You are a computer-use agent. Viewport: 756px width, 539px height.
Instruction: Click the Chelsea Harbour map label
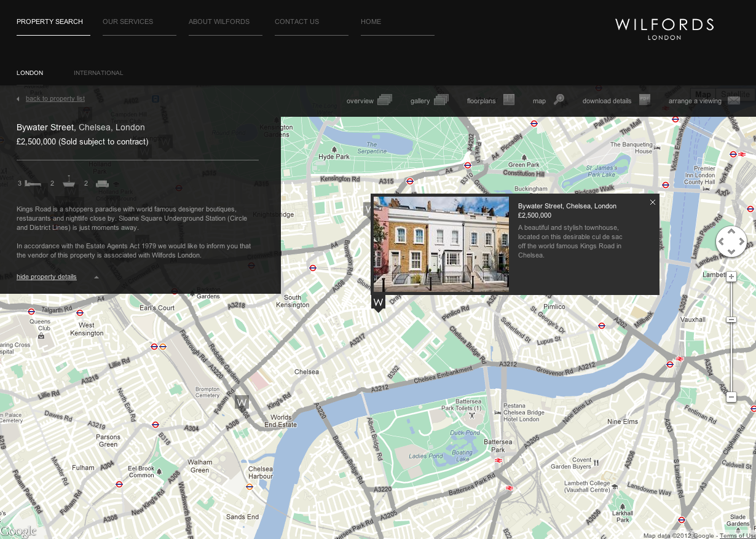pyautogui.click(x=261, y=473)
